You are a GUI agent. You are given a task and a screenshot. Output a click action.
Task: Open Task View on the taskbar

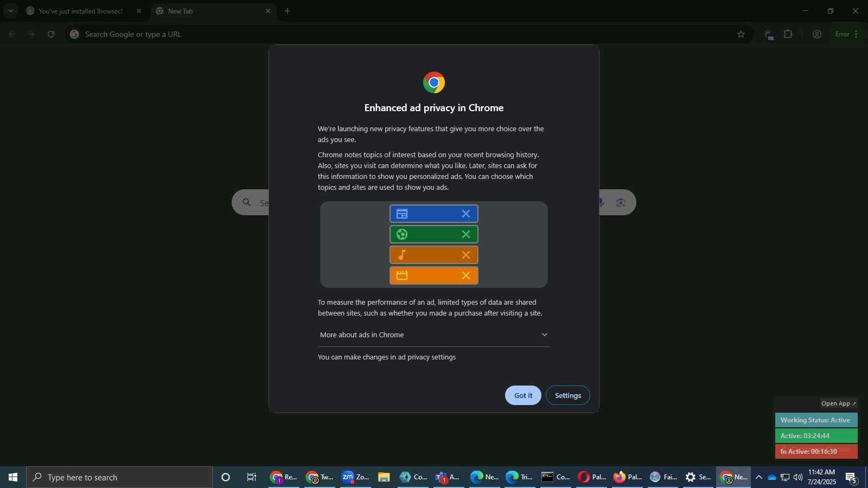[252, 477]
